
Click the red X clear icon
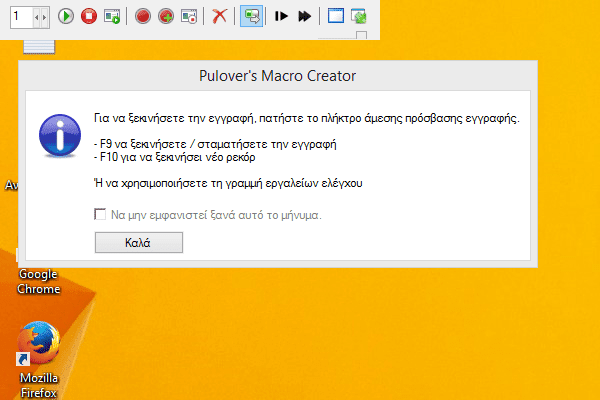point(220,16)
